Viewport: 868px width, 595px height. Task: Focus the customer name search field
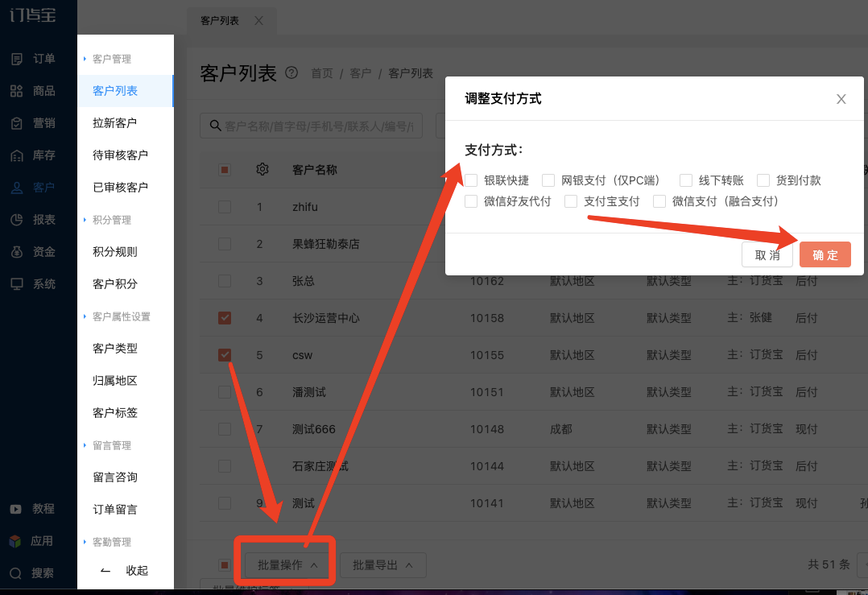(x=311, y=126)
